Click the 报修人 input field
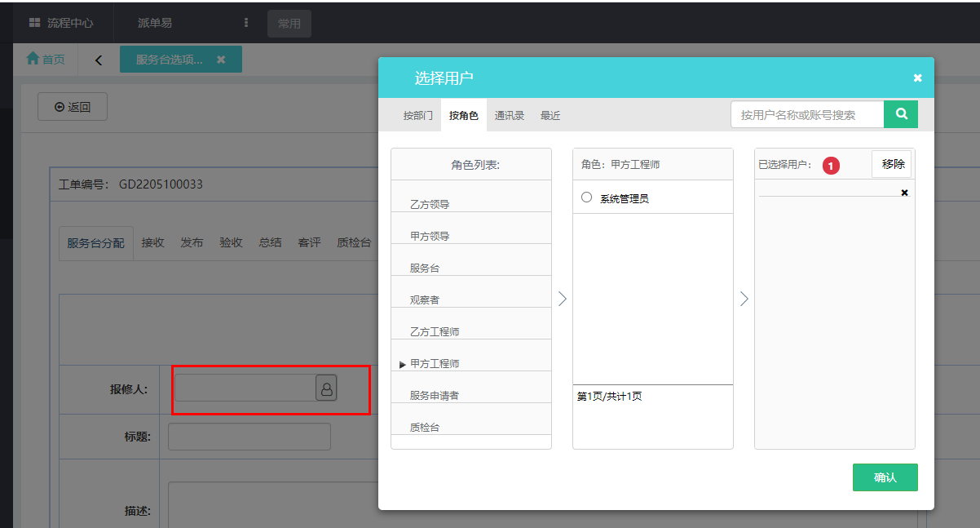Screen dimensions: 980x528 click(245, 389)
